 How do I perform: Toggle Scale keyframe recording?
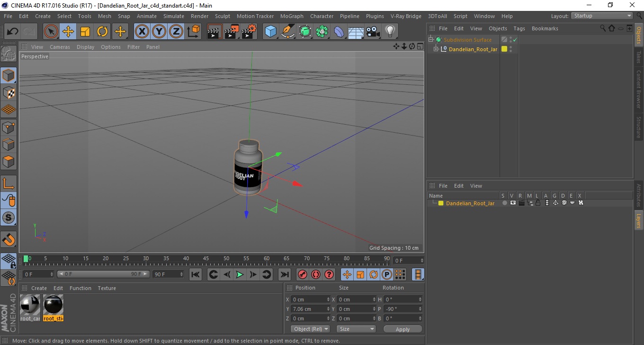pyautogui.click(x=360, y=274)
